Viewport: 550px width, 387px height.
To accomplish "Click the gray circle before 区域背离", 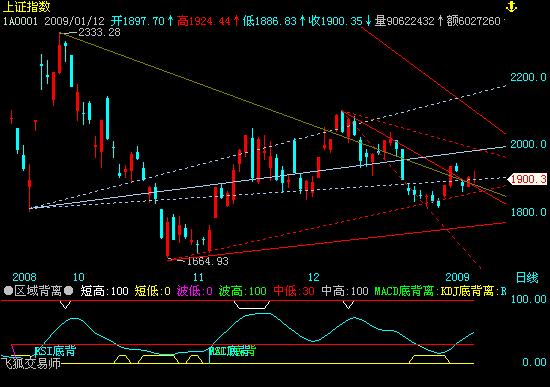I will (x=8, y=291).
